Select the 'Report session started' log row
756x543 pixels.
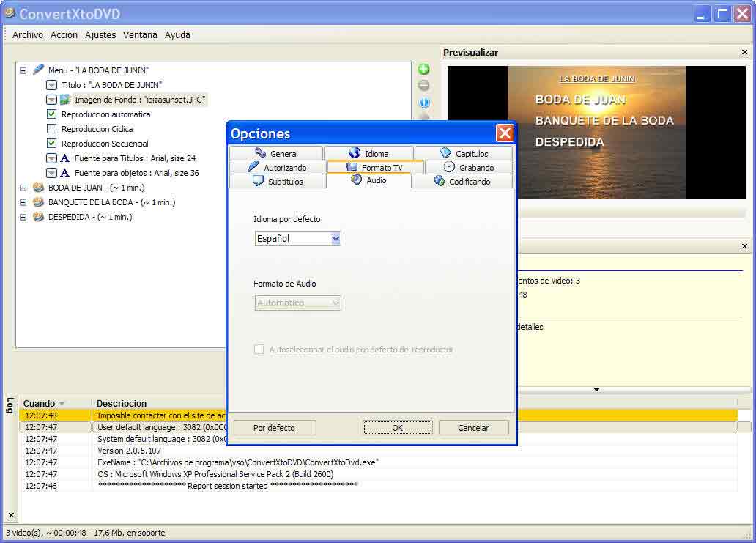379,486
